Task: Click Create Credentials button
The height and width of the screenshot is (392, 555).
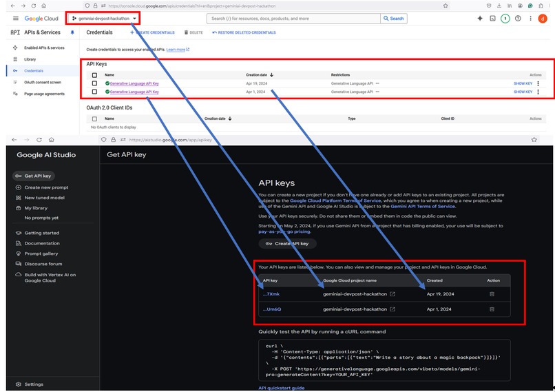Action: tap(152, 32)
